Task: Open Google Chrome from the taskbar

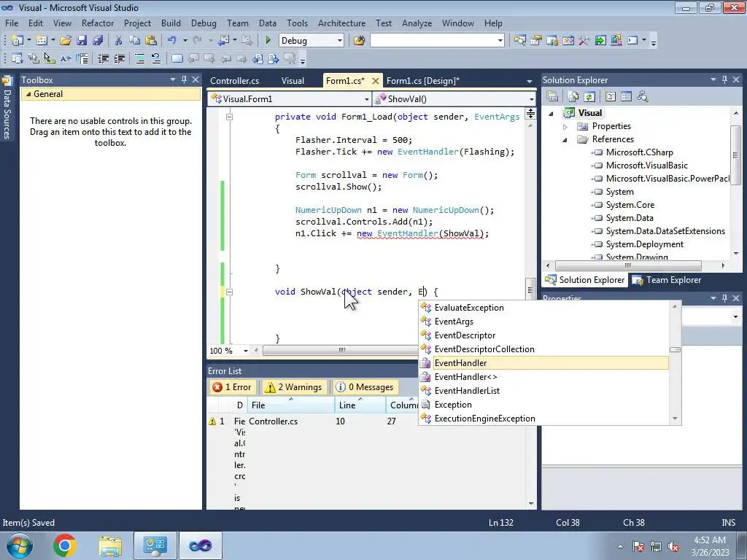Action: point(65,545)
